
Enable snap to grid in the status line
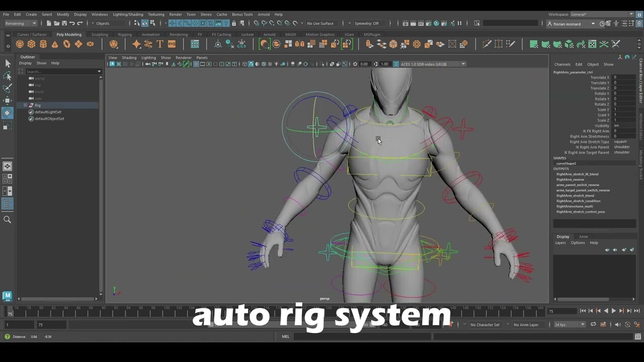tap(172, 23)
